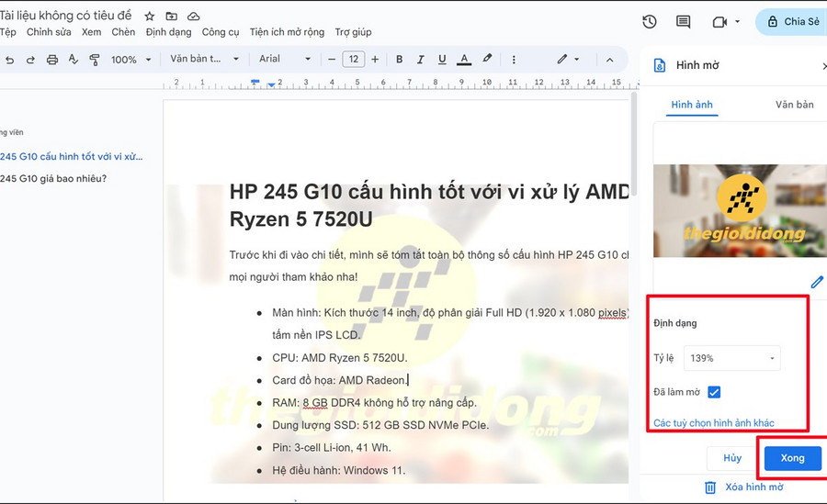
Task: Expand video call options arrow
Action: pos(737,22)
